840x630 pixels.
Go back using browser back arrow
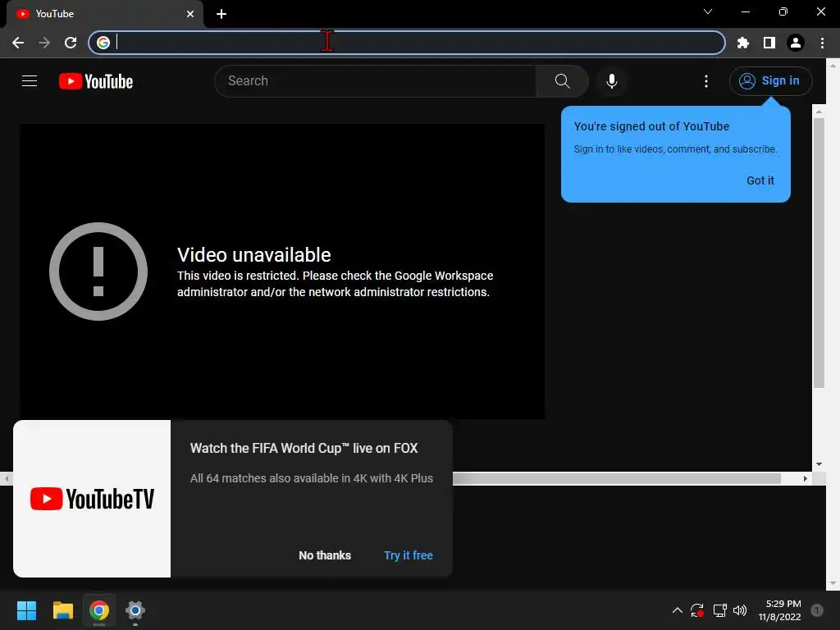coord(18,43)
